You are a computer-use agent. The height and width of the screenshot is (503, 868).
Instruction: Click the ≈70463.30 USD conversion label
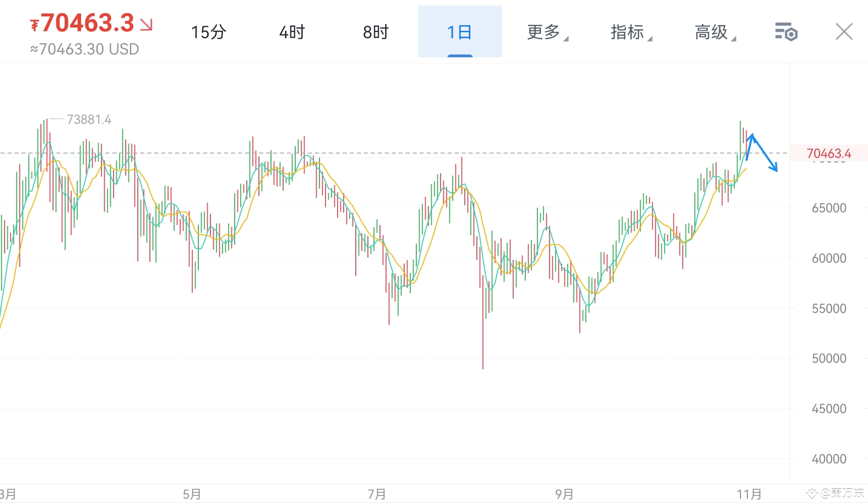tap(85, 49)
